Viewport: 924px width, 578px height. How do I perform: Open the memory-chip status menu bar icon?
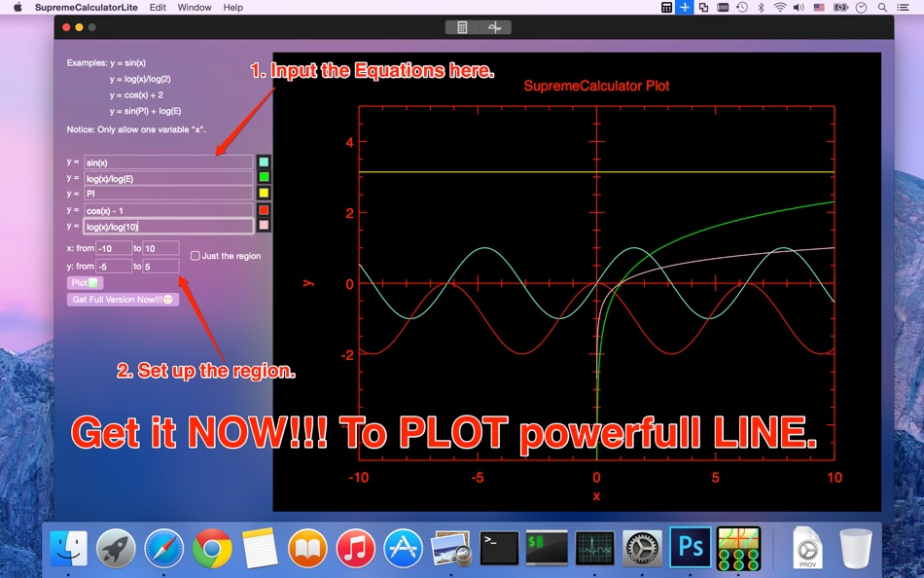[x=723, y=7]
